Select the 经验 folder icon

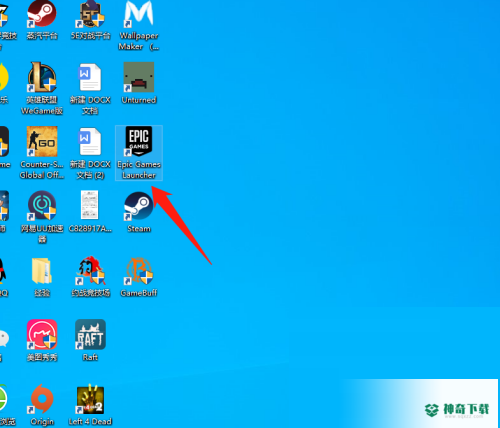[42, 271]
